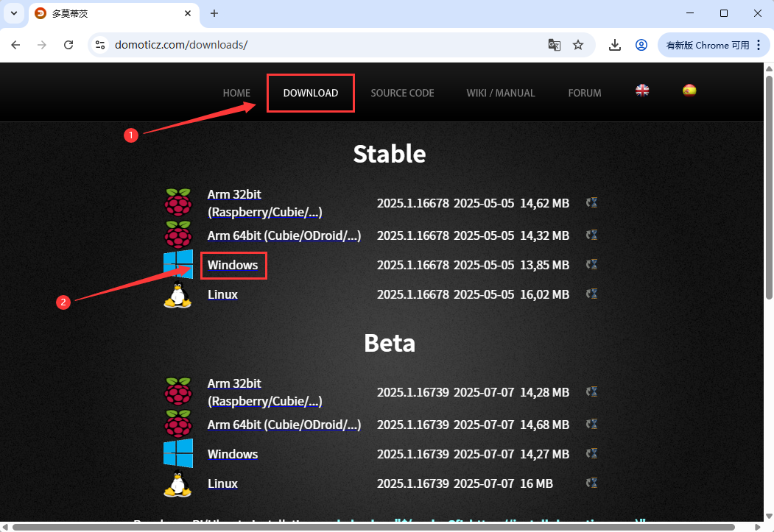
Task: Click checksum icon for Stable Arm 64bit
Action: [x=591, y=235]
